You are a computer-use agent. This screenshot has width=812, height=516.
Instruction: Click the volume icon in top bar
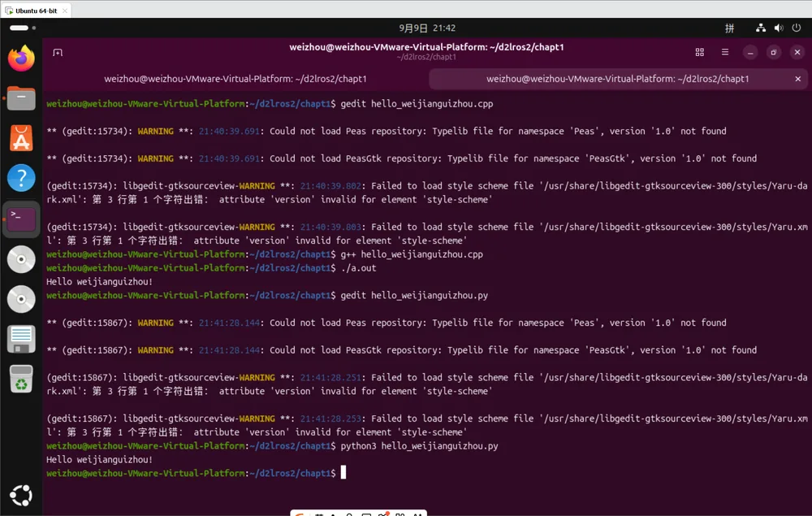pyautogui.click(x=779, y=28)
